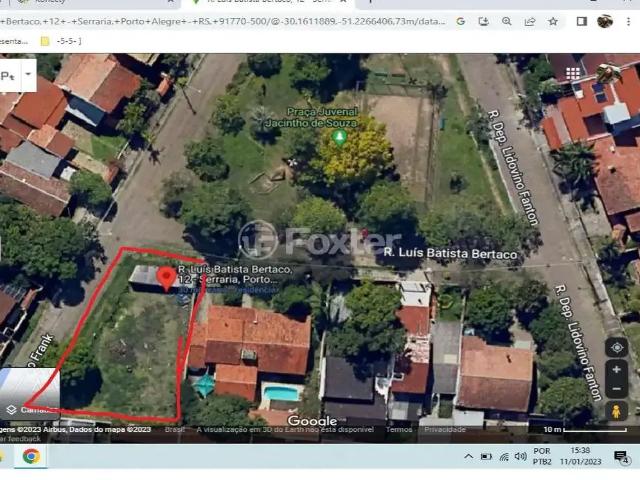
Task: Open the volume speaker icon
Action: click(520, 456)
